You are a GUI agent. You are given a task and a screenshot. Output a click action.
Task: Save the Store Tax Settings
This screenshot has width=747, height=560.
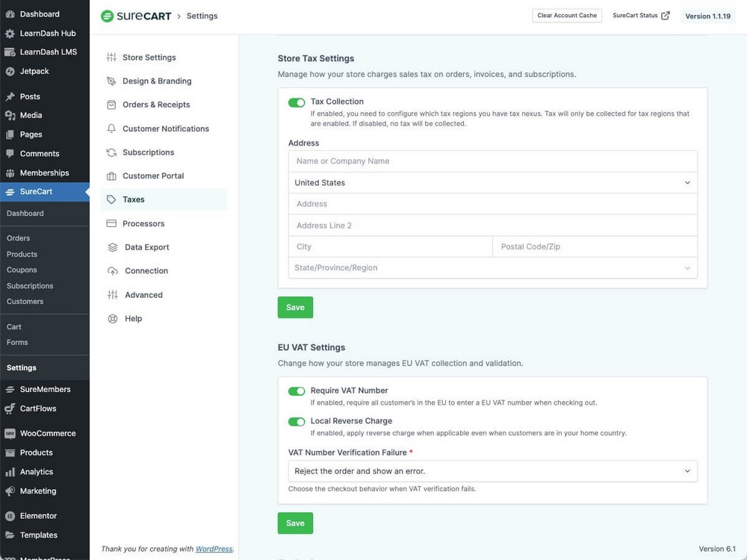295,307
